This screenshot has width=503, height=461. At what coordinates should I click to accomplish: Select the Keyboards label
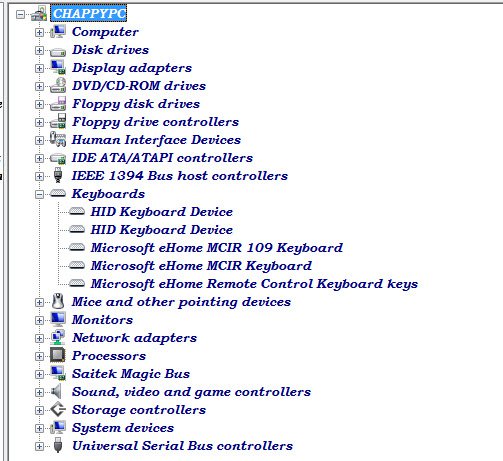tap(108, 194)
